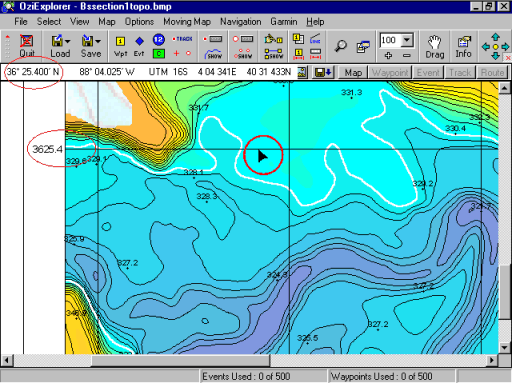Viewport: 512px width, 383px height.
Task: Open the zoom percentage 100 dropdown
Action: pos(407,40)
